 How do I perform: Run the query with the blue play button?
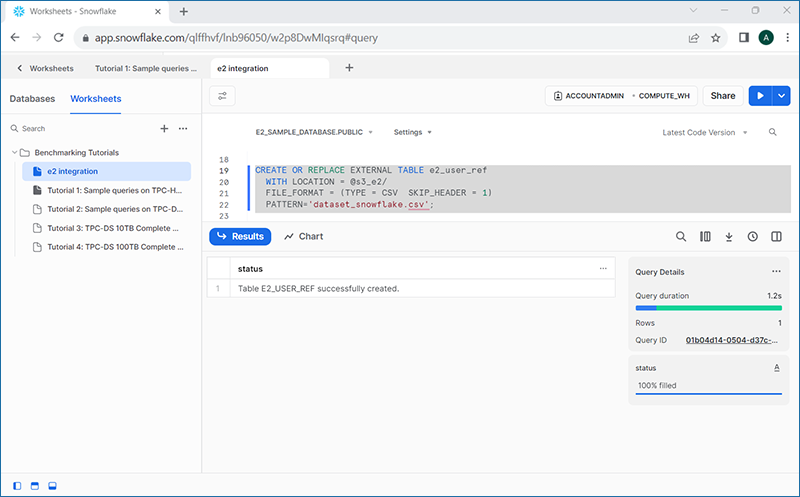760,96
